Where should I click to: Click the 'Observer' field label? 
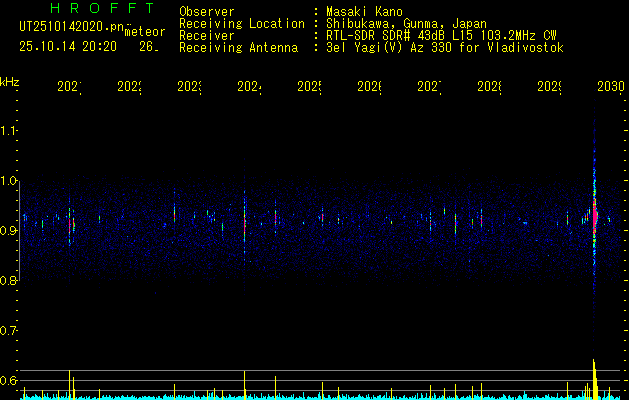pyautogui.click(x=207, y=11)
